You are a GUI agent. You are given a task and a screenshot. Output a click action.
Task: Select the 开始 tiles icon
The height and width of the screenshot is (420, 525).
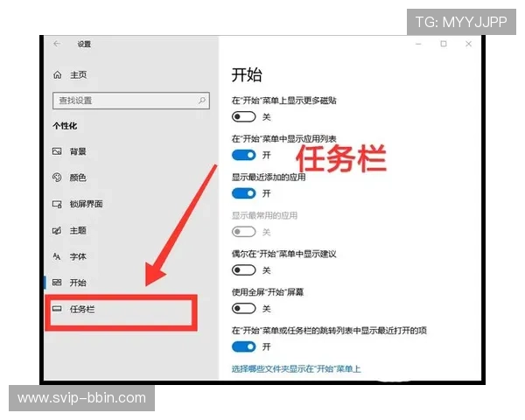[57, 283]
